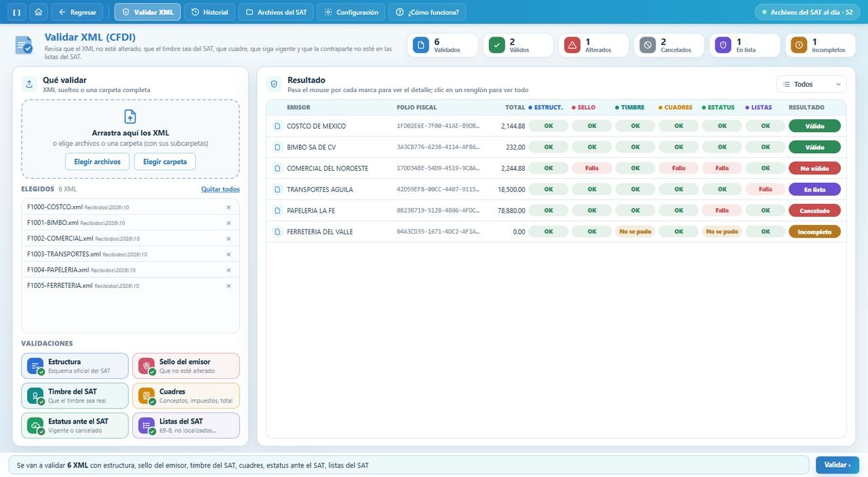This screenshot has width=868, height=477.
Task: Click the SELLO column header
Action: (x=583, y=108)
